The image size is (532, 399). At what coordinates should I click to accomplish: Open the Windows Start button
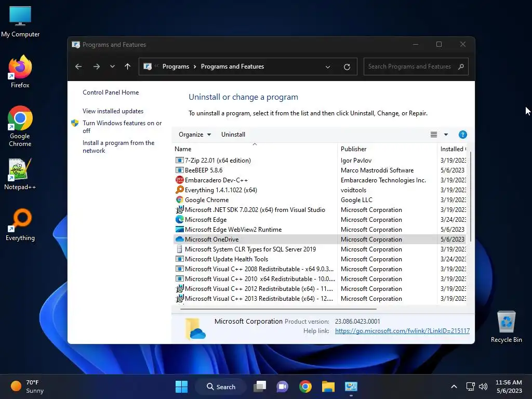(x=181, y=387)
